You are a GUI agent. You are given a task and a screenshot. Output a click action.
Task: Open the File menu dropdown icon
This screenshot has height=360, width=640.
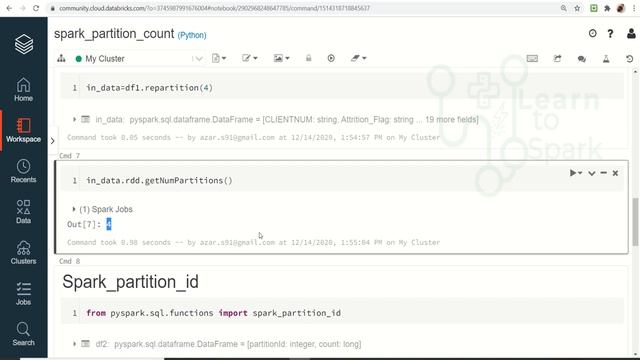(219, 58)
